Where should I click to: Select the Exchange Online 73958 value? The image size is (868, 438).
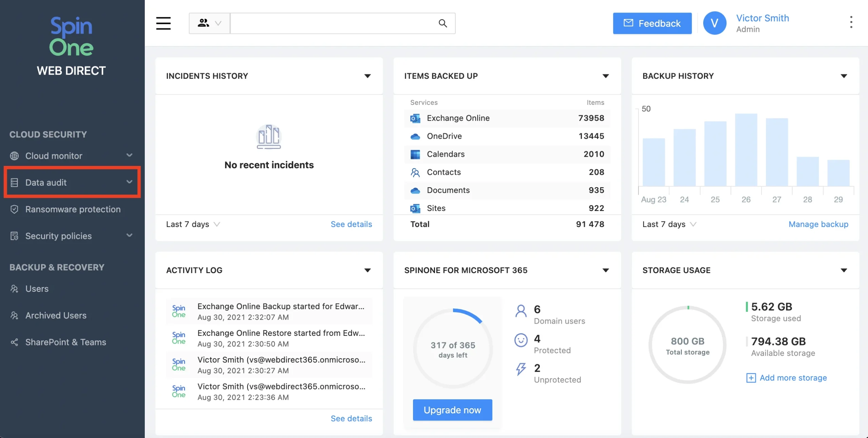tap(591, 118)
